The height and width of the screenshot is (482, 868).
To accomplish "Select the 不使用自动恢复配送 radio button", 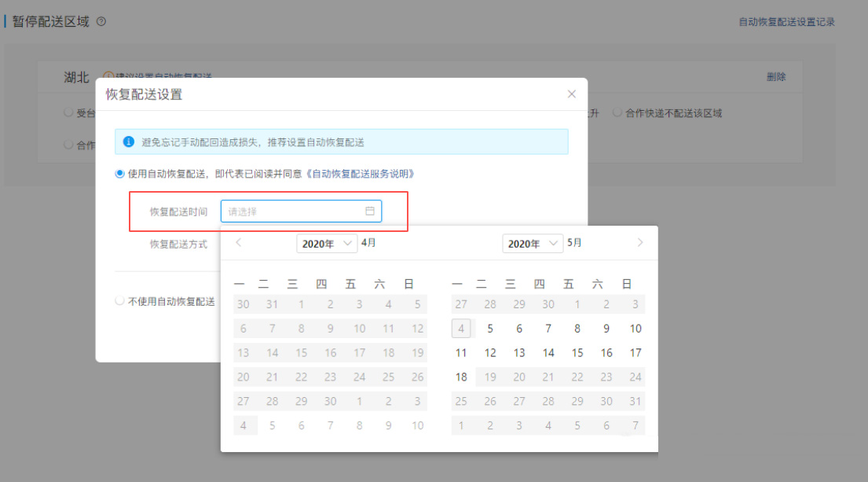I will click(119, 300).
